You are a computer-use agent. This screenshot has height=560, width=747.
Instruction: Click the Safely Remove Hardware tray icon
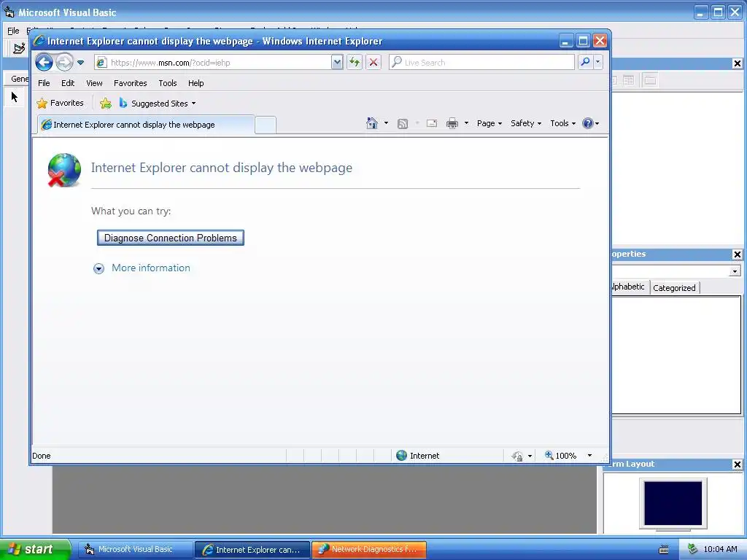(x=693, y=549)
